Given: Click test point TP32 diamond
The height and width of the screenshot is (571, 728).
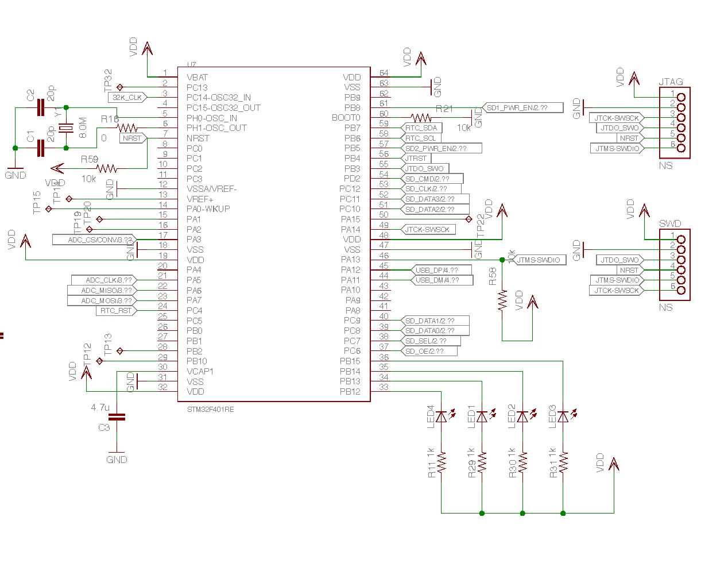Looking at the screenshot, I should click(120, 87).
